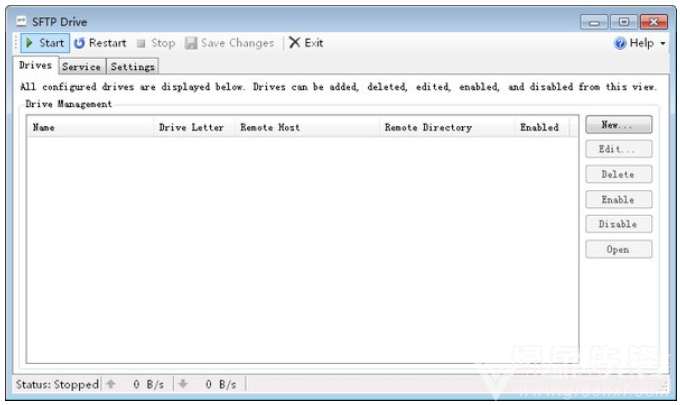Viewport: 680px width, 405px height.
Task: Sort by the Enabled column header
Action: point(542,127)
